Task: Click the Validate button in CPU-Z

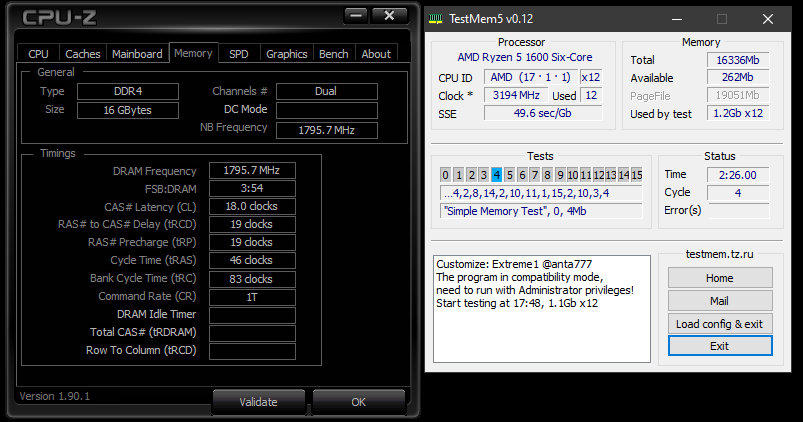Action: pyautogui.click(x=259, y=402)
